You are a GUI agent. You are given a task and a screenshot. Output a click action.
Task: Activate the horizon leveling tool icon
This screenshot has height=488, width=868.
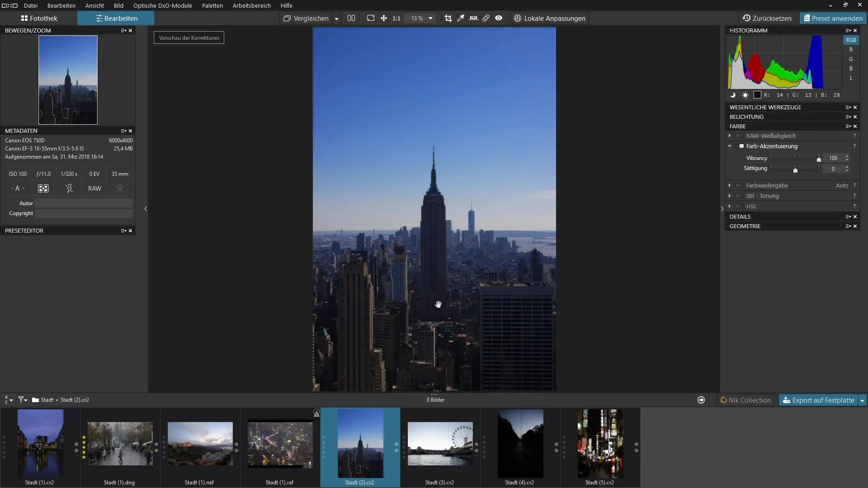coord(473,18)
